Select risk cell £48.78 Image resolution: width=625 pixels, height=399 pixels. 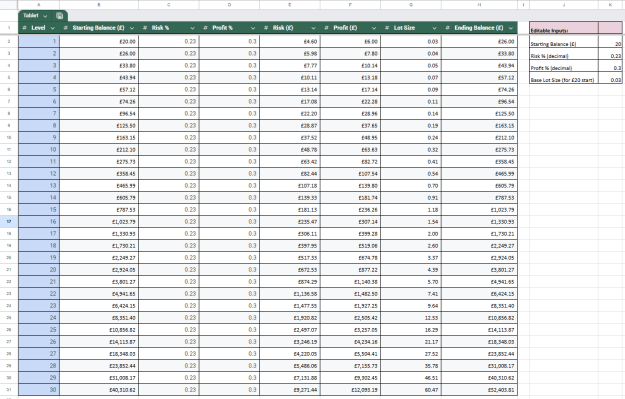coord(290,149)
